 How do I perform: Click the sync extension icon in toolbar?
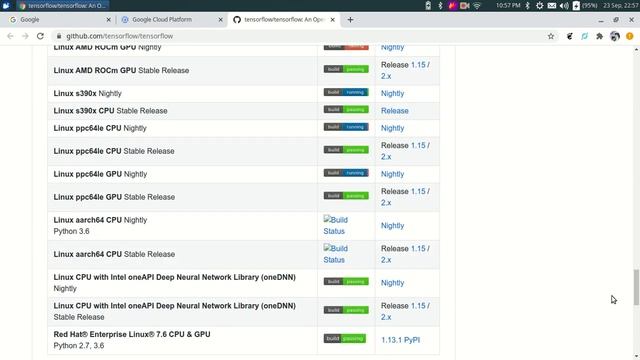pyautogui.click(x=584, y=36)
